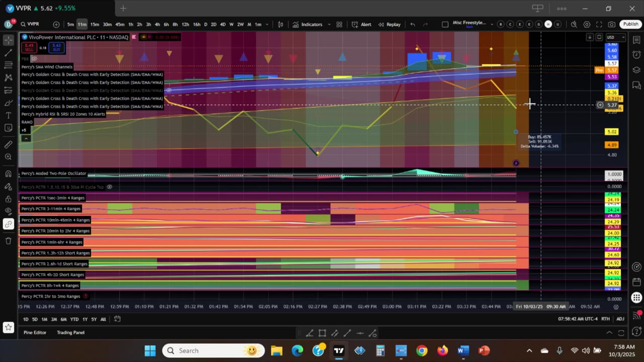Expand the hidden +5 indicators count
This screenshot has height=362, width=644.
(24, 130)
